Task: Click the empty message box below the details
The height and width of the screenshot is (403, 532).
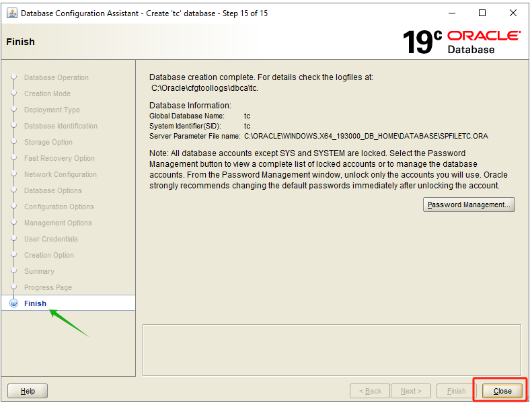Action: 332,350
